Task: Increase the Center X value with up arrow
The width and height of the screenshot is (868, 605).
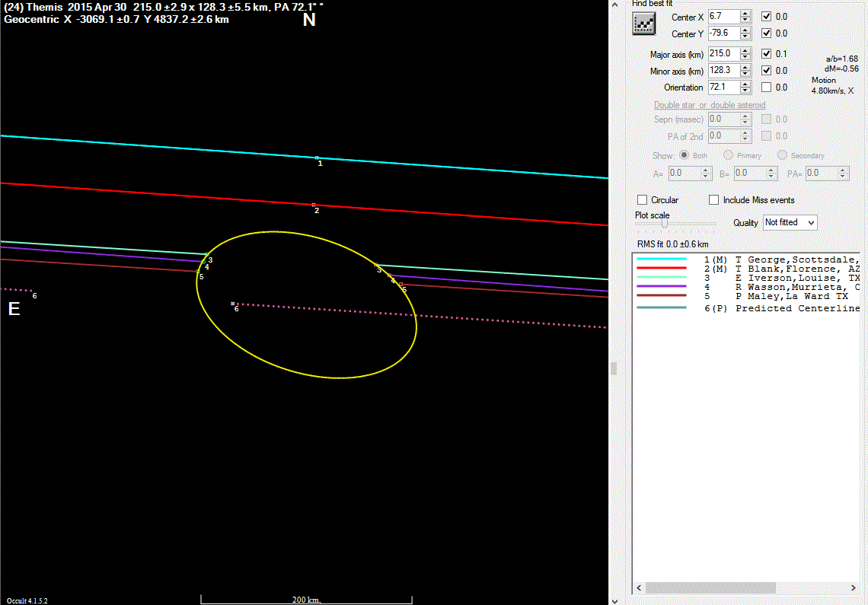Action: coord(745,13)
